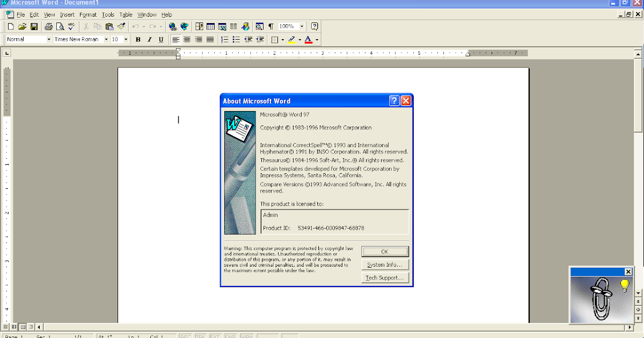Click the Decrease Indent icon
The image size is (644, 338).
coord(248,40)
